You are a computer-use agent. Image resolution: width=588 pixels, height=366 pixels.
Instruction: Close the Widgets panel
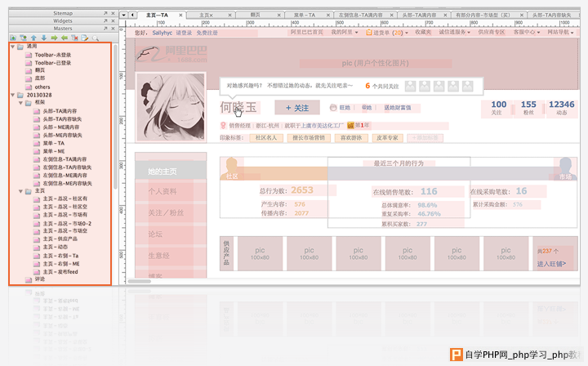point(113,20)
